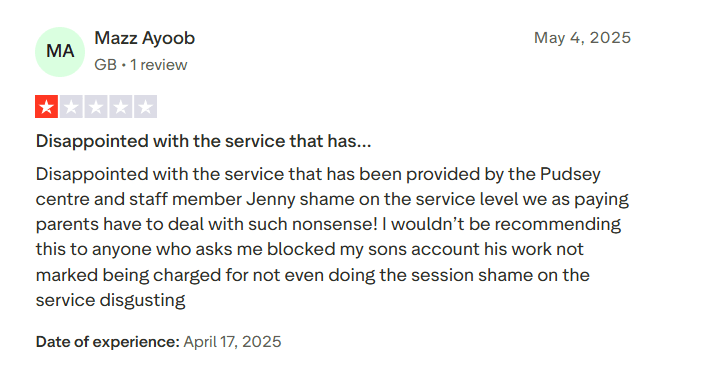The image size is (703, 370).
Task: Click the GB country label
Action: [105, 65]
